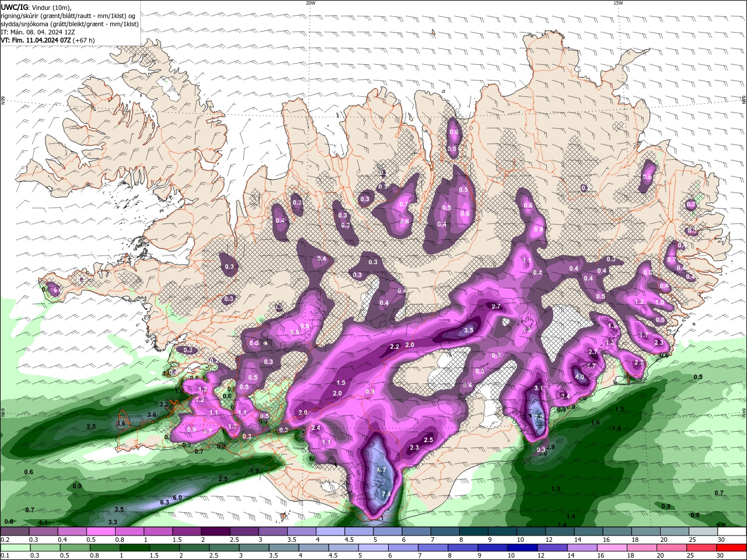Screen dimensions: 747x560
Task: Click the 4.9 snow value in the southeast
Action: 580,377
